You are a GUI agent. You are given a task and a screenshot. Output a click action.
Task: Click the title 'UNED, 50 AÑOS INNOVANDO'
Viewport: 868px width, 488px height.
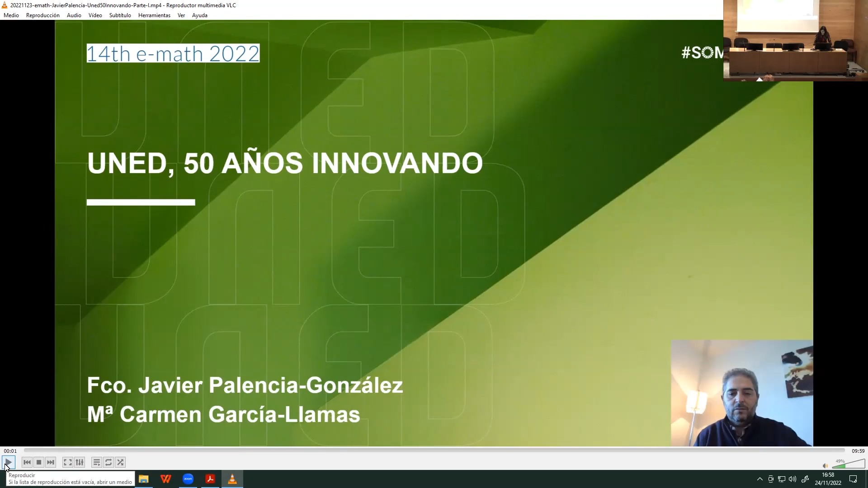click(285, 163)
